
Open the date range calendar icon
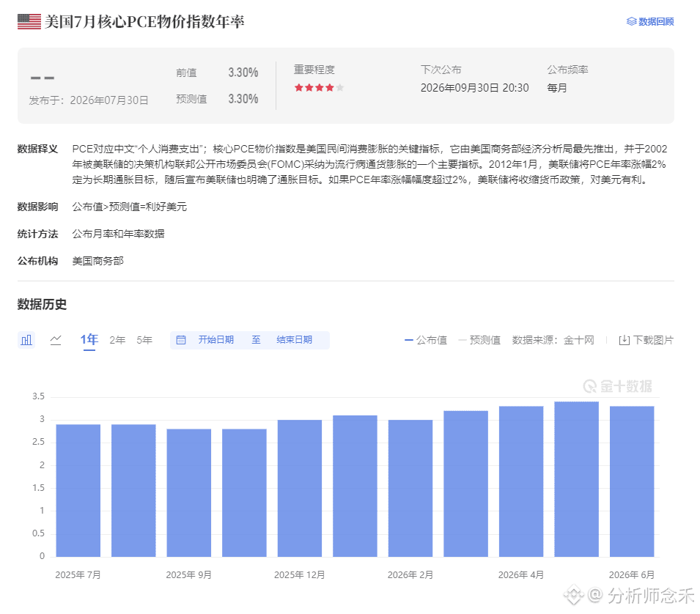[181, 340]
